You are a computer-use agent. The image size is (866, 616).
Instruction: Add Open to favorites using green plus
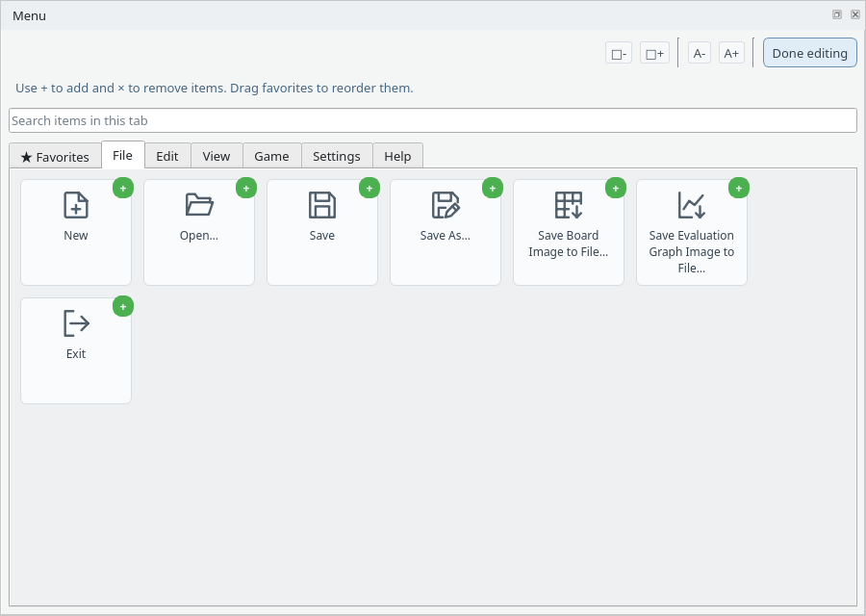point(246,189)
